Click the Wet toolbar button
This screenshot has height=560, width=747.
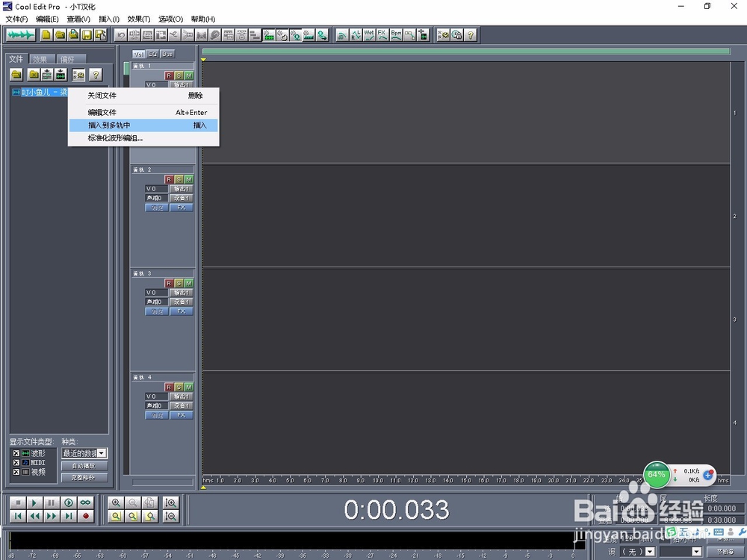(369, 35)
